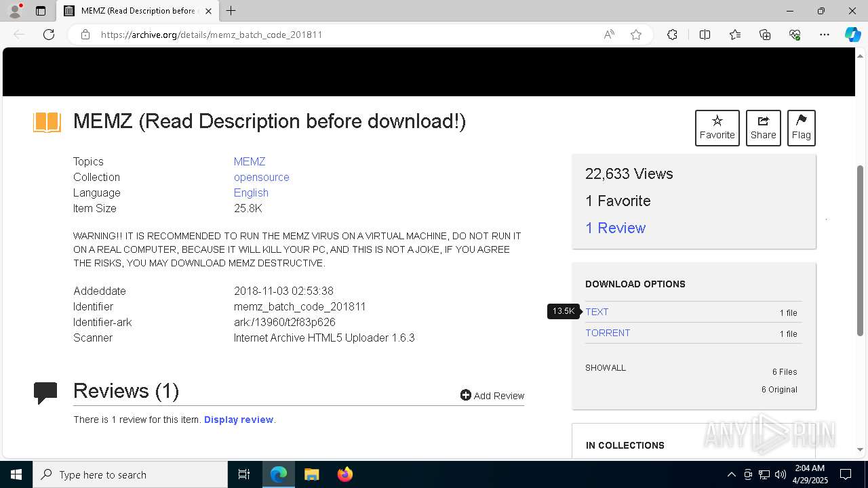The image size is (868, 488).
Task: Select identifier text memz_batch_code_201811
Action: [300, 306]
